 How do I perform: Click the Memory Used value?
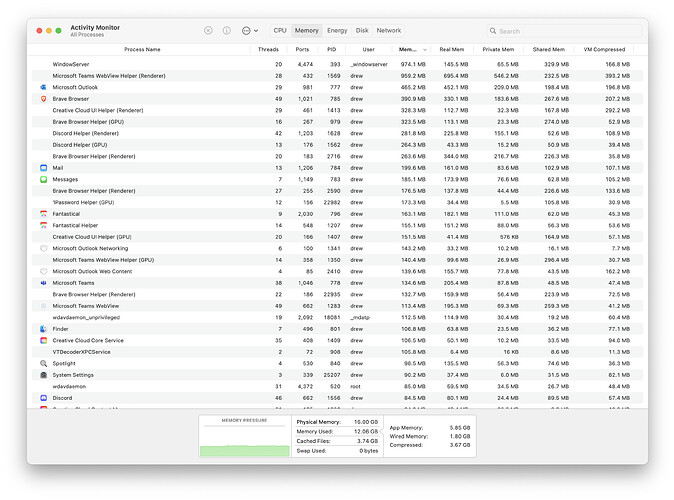(366, 432)
